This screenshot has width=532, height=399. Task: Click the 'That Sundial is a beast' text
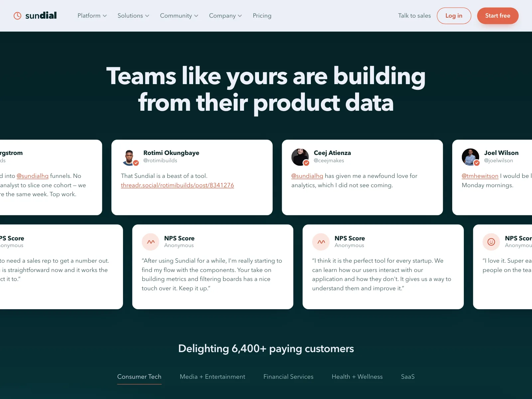click(164, 176)
